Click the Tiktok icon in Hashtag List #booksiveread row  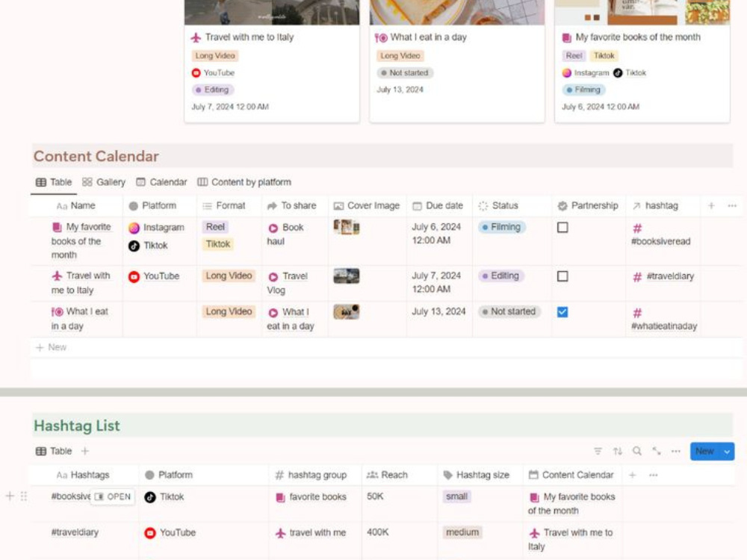coord(150,497)
